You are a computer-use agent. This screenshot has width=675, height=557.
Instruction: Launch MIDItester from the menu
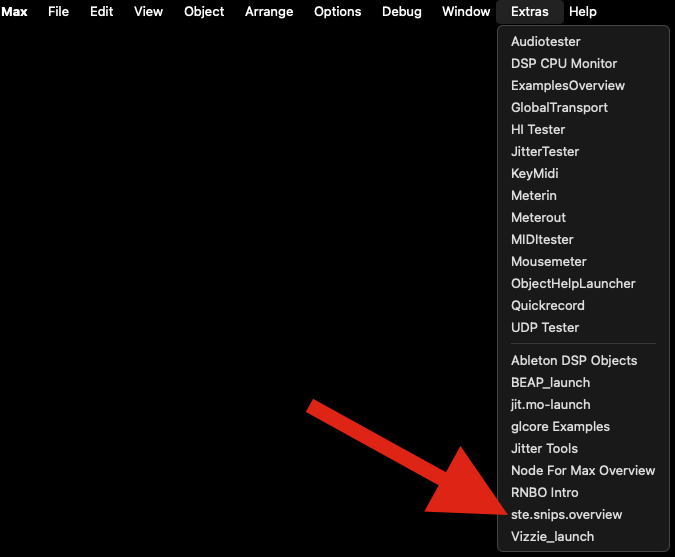(542, 240)
